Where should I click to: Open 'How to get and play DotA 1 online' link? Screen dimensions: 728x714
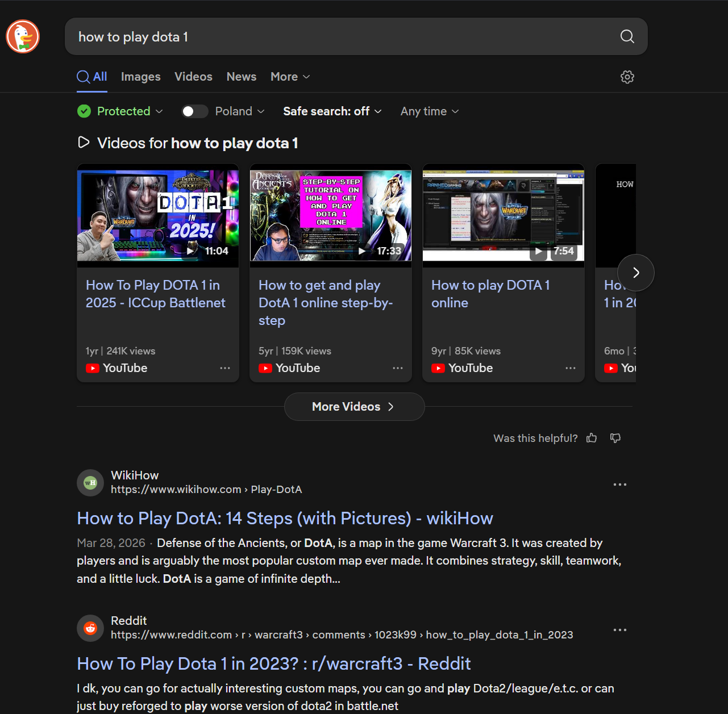coord(326,303)
